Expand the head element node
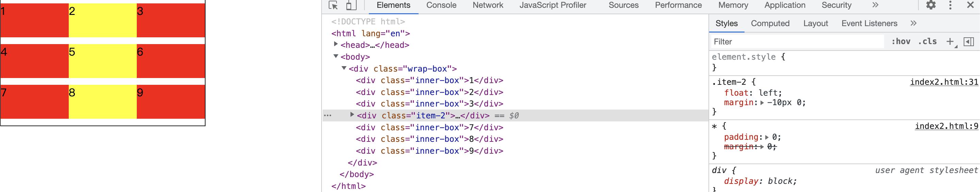980x192 pixels. [x=336, y=44]
